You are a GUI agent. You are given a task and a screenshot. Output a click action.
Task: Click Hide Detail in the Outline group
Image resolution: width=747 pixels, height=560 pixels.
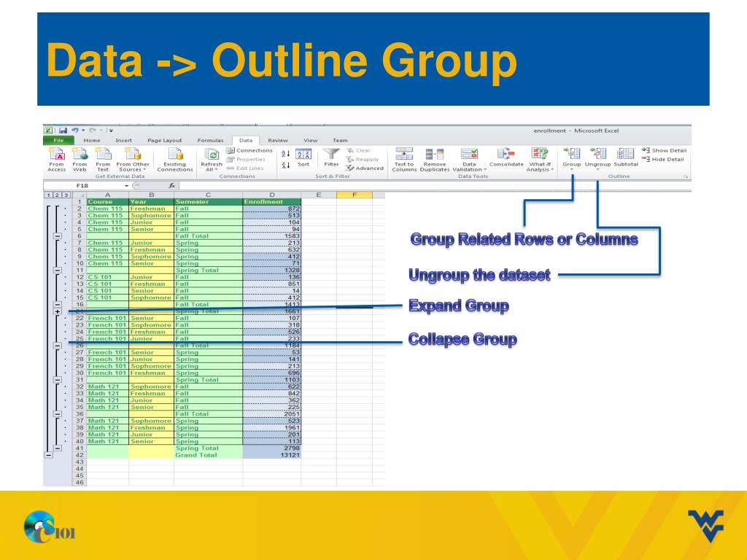tap(662, 160)
